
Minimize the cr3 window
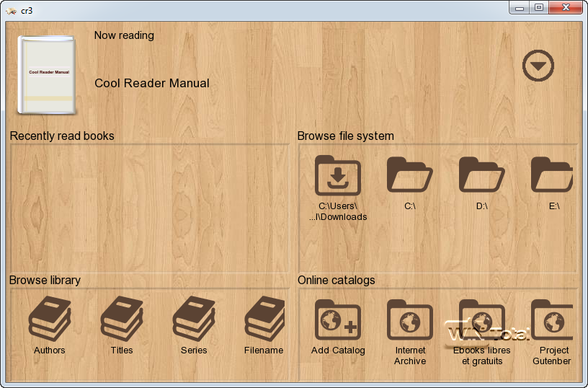pyautogui.click(x=520, y=7)
